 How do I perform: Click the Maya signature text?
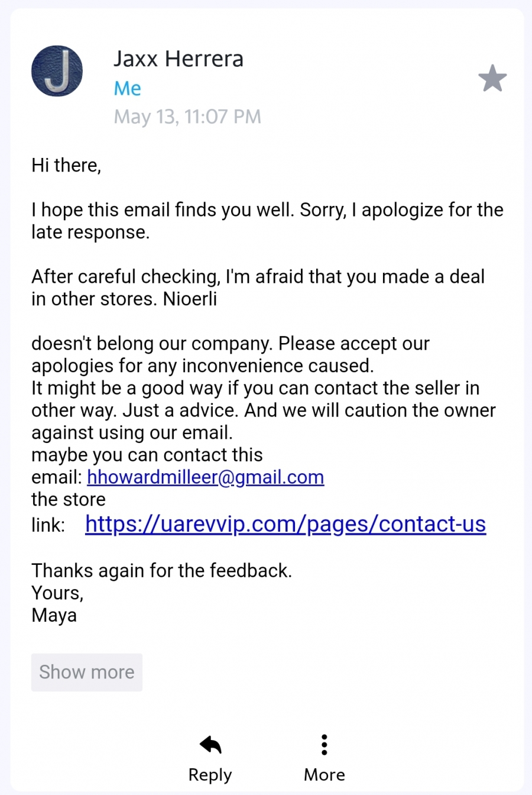coord(54,615)
